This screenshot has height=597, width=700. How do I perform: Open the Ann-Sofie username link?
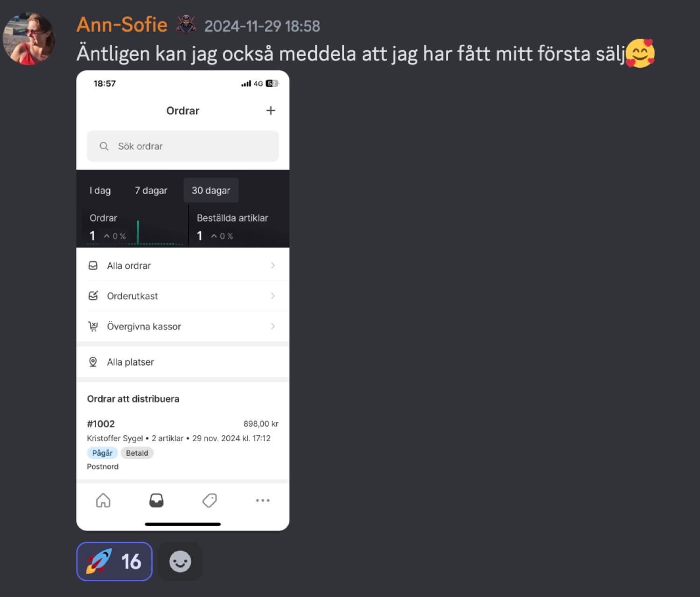coord(122,24)
